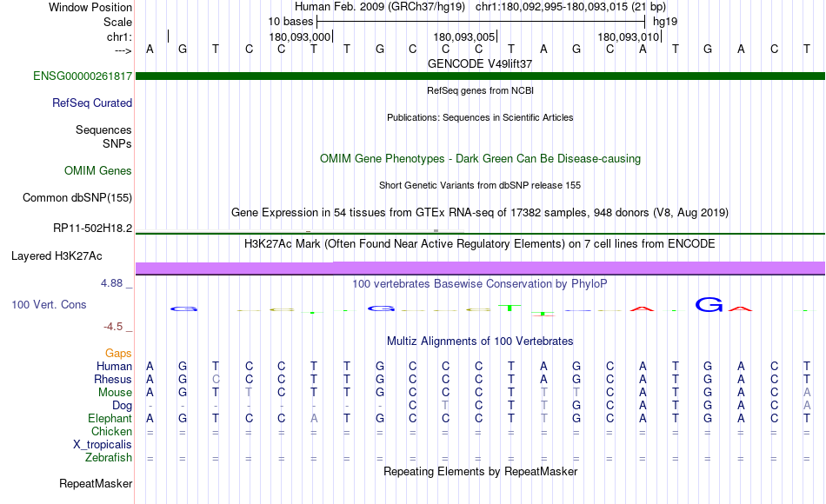
Task: Click the 180,093,000 coordinate label
Action: coord(300,36)
